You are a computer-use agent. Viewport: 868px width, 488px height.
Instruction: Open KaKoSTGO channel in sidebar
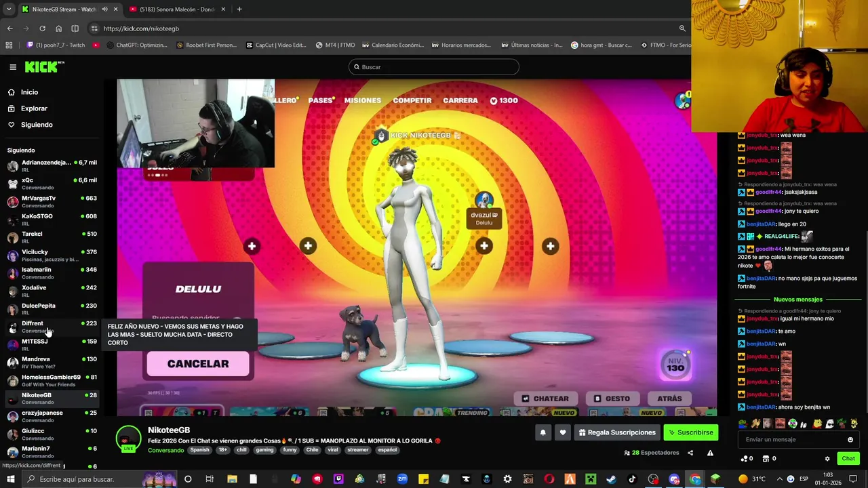coord(53,220)
